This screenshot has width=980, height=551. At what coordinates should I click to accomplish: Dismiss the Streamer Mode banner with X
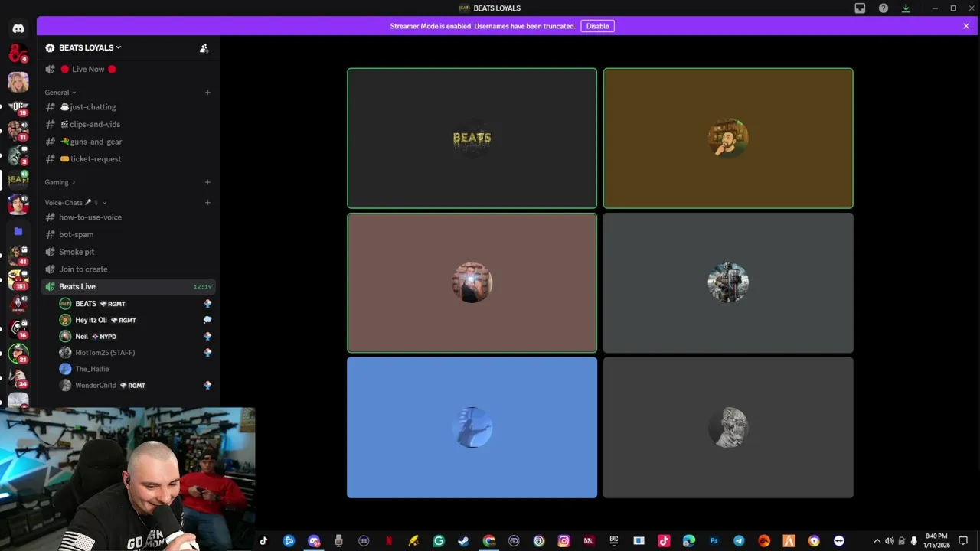coord(966,26)
